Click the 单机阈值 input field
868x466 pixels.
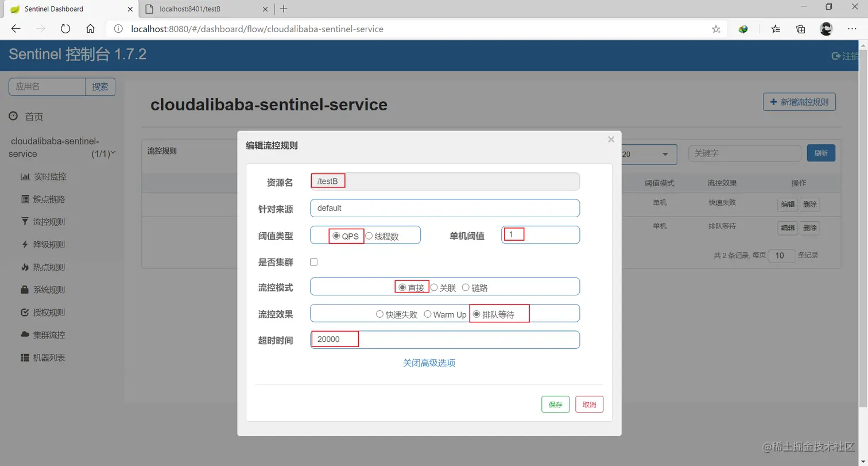tap(540, 235)
